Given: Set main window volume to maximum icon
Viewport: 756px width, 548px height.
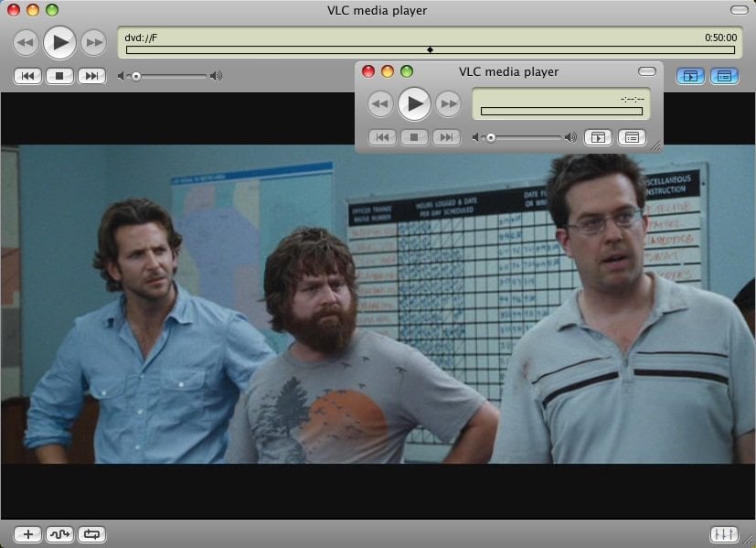Looking at the screenshot, I should tap(217, 76).
